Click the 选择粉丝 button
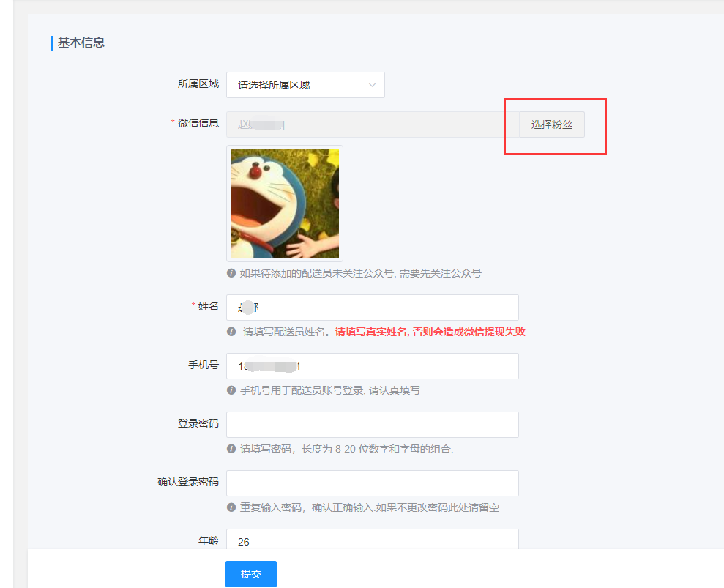The height and width of the screenshot is (588, 724). [552, 124]
